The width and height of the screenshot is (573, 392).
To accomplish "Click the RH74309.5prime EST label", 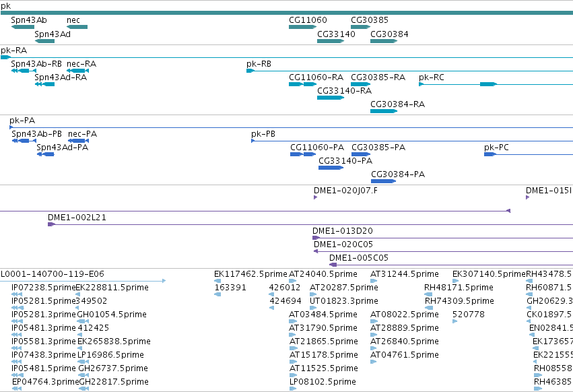I will [x=459, y=301].
